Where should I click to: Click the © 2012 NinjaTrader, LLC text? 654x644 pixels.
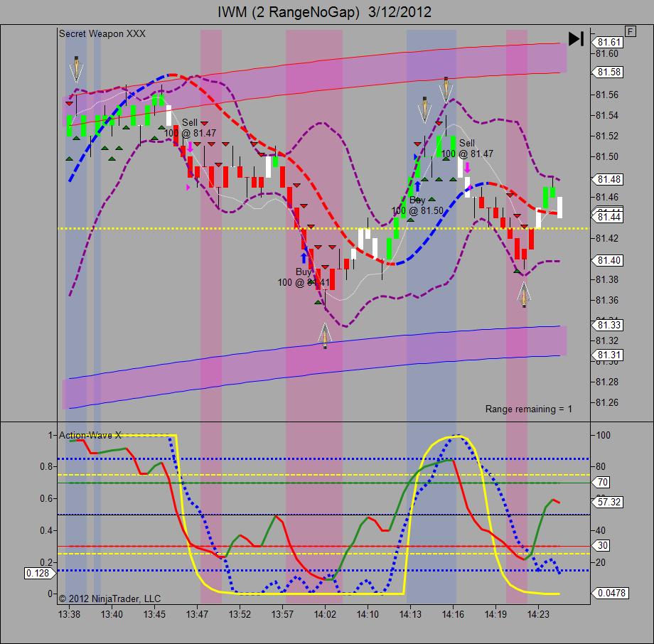coord(109,599)
